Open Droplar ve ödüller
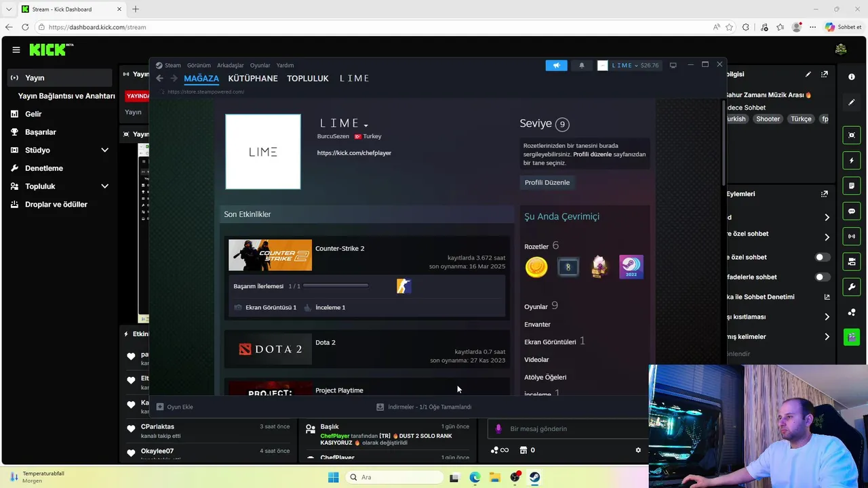Viewport: 868px width, 488px height. pyautogui.click(x=56, y=205)
